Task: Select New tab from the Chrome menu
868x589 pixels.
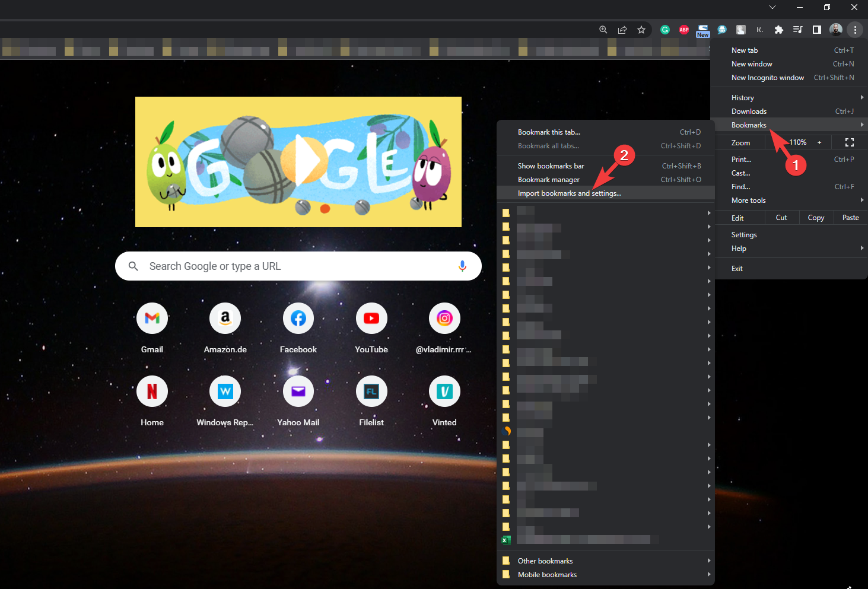Action: pyautogui.click(x=789, y=50)
